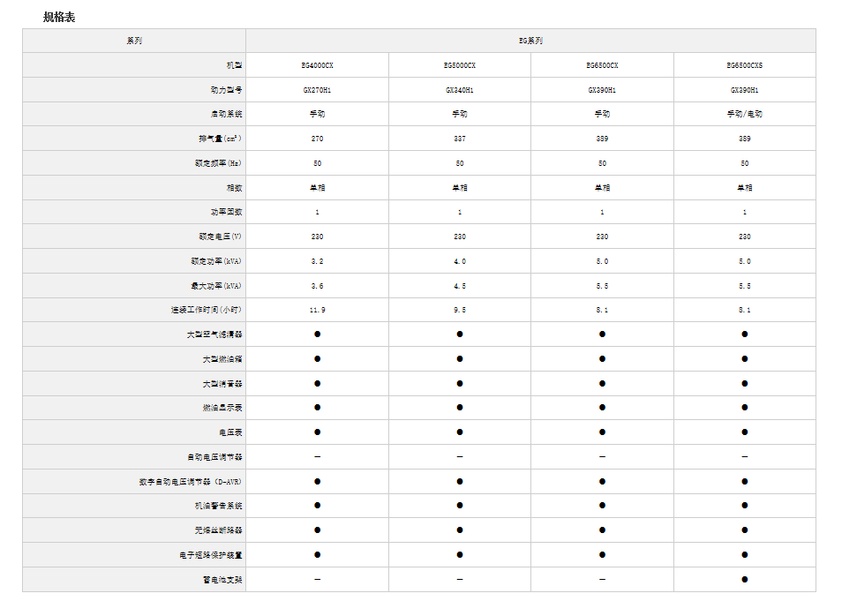The width and height of the screenshot is (842, 616).
Task: Click model name EG4000CX
Action: [x=318, y=65]
